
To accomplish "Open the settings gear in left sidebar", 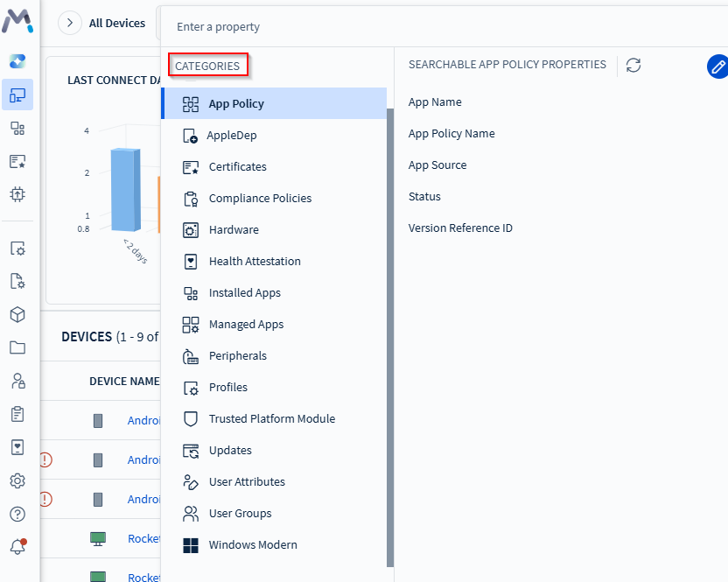I will coord(17,480).
